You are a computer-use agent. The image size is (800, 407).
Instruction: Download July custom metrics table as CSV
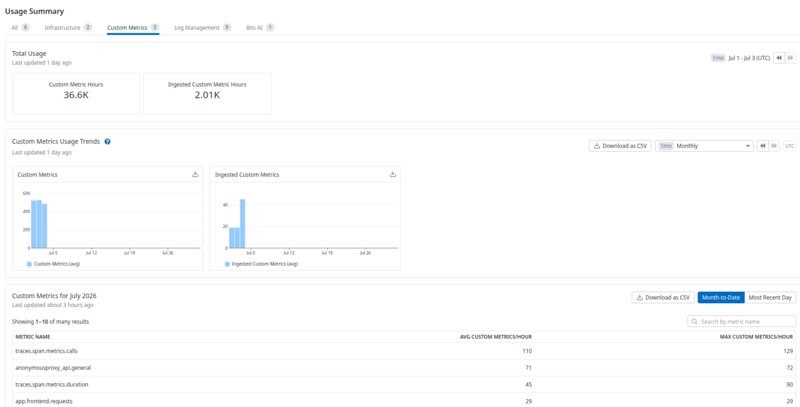click(x=663, y=297)
